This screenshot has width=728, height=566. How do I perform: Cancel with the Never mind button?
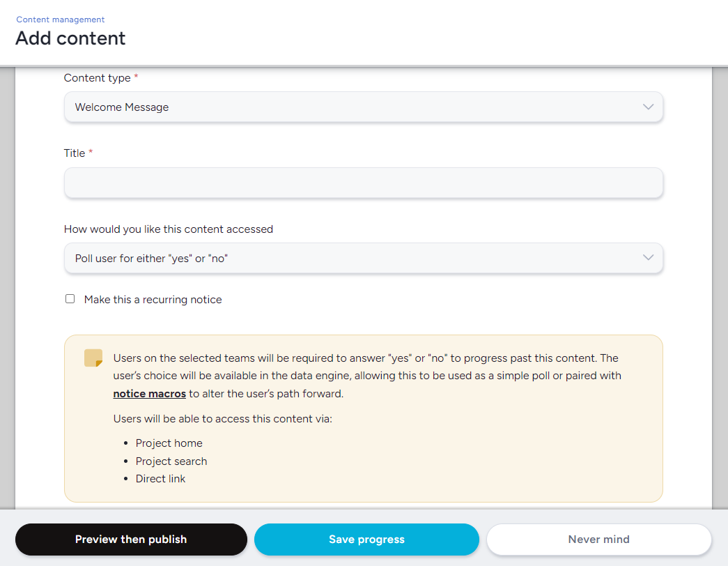point(598,540)
